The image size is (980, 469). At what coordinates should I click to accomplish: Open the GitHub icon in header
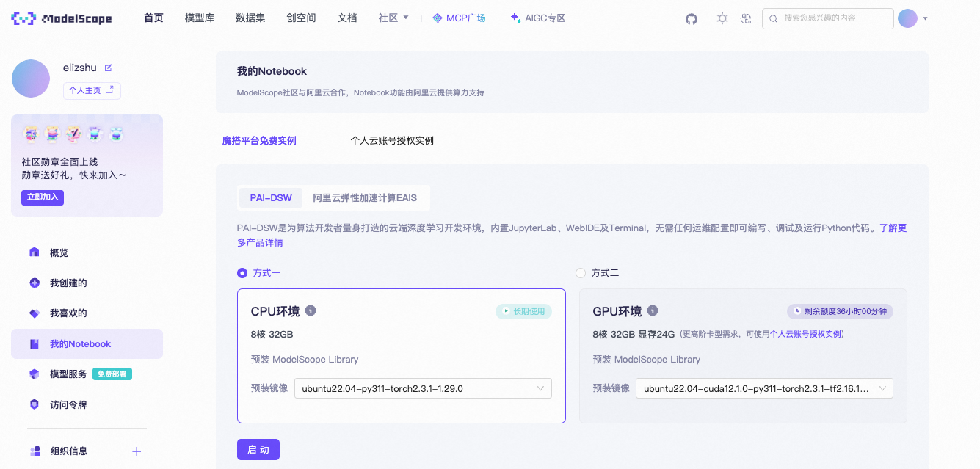[692, 18]
